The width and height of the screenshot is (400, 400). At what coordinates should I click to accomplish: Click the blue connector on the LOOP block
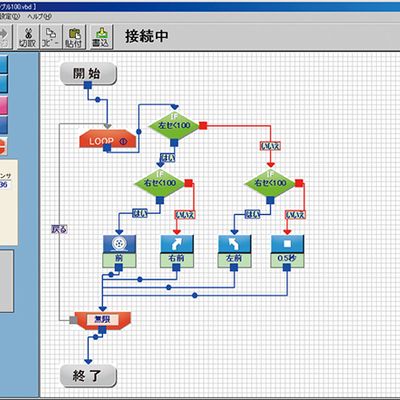(x=107, y=148)
